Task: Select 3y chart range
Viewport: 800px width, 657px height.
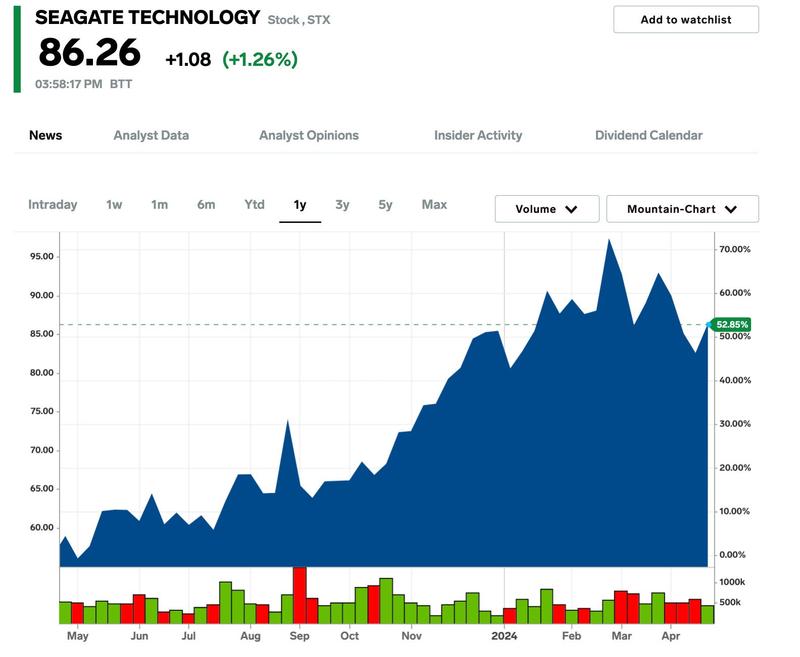Action: click(342, 205)
